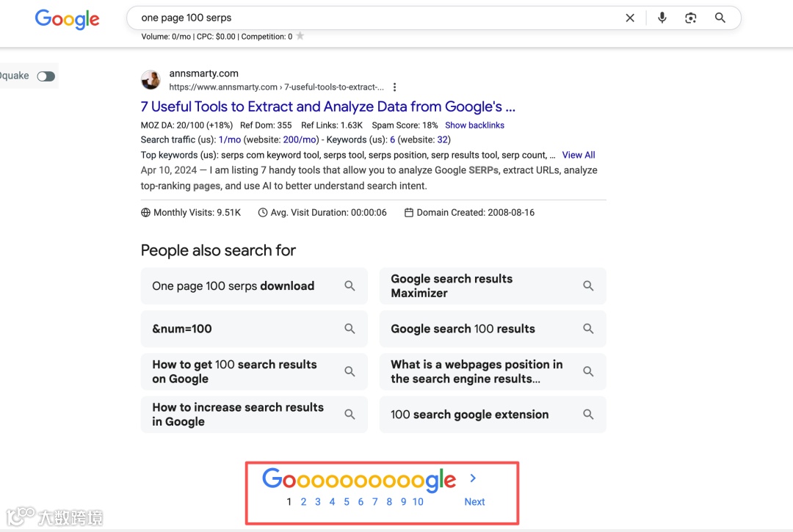Search What is a webpages position suggestion

pyautogui.click(x=493, y=372)
